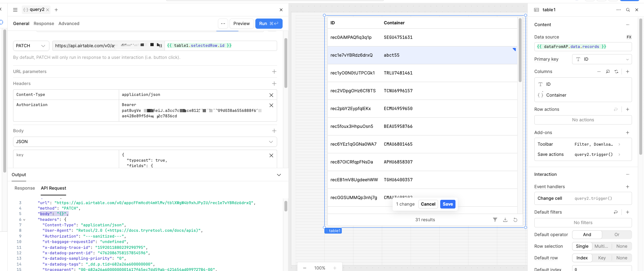Zoom in the canvas
Screen dimensions: 644x271
click(335, 268)
